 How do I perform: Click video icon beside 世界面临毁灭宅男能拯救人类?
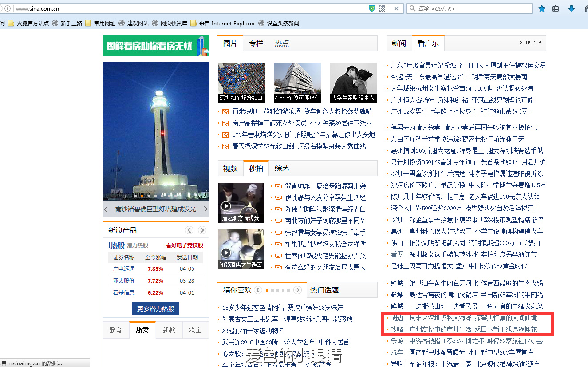(x=279, y=256)
